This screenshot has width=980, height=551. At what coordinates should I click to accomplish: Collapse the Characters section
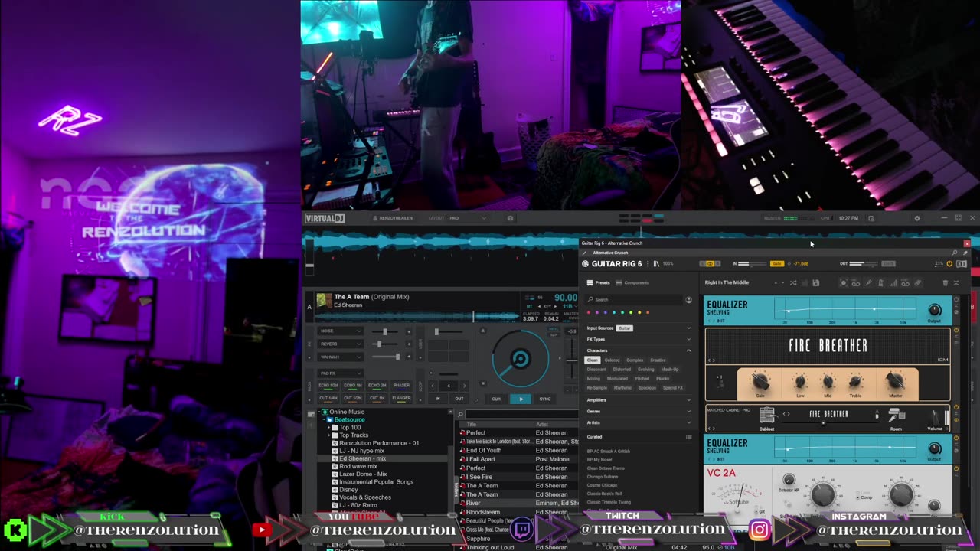click(639, 350)
